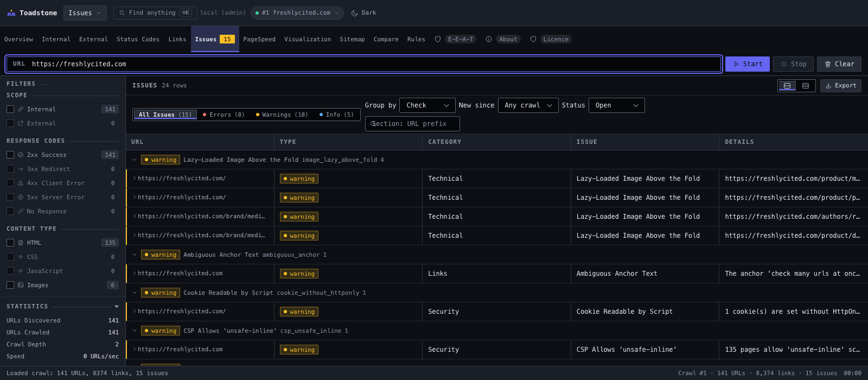Collapse the Lazy-Loaded Image Above the Fold group
The height and width of the screenshot is (380, 868).
[x=135, y=160]
